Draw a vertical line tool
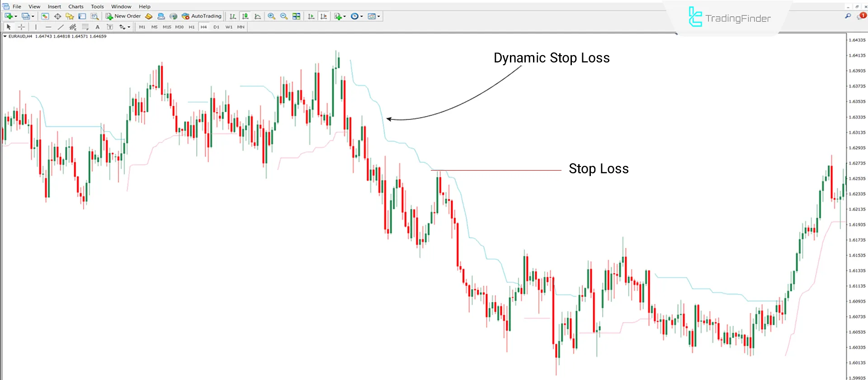The image size is (868, 380). [x=36, y=27]
